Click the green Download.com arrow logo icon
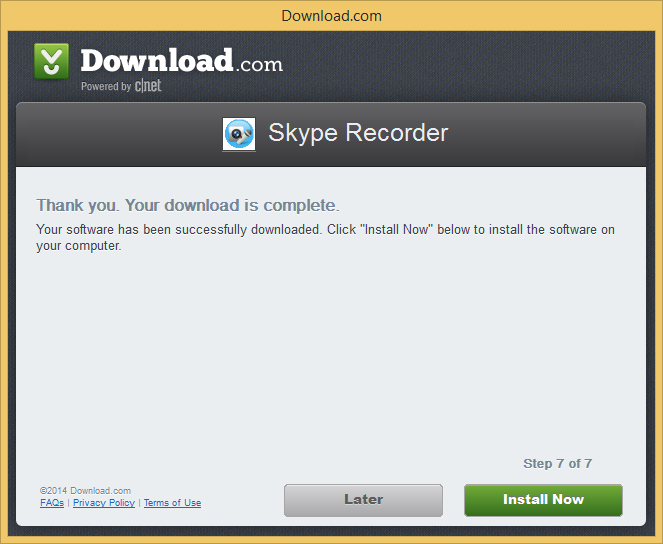The height and width of the screenshot is (544, 663). click(52, 61)
